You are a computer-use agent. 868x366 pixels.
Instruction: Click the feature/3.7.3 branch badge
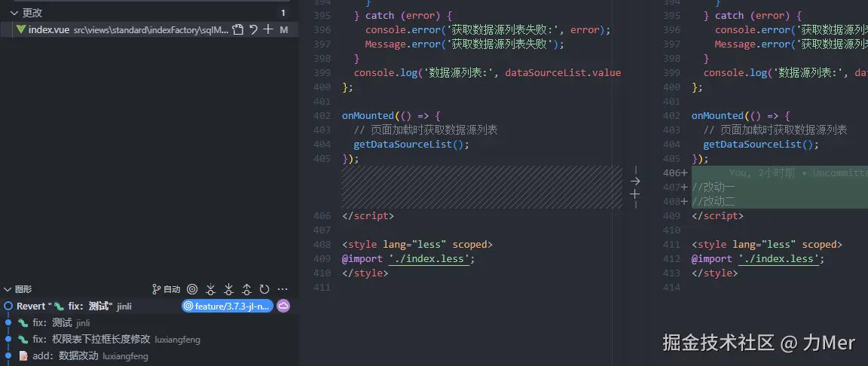[227, 306]
